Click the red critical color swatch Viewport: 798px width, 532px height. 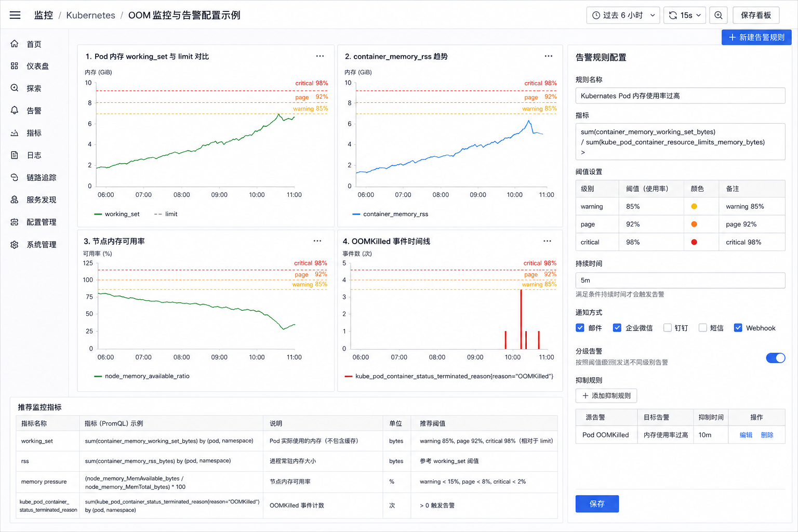pyautogui.click(x=694, y=242)
